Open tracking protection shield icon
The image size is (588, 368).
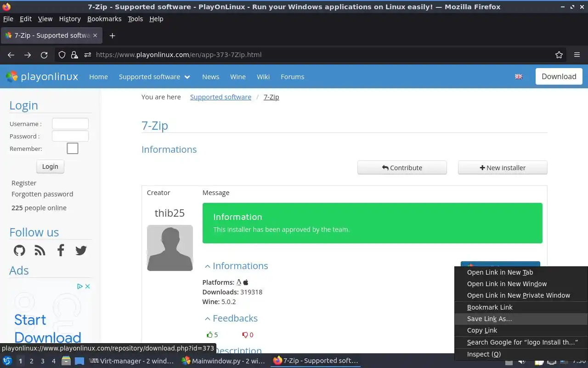tap(62, 55)
